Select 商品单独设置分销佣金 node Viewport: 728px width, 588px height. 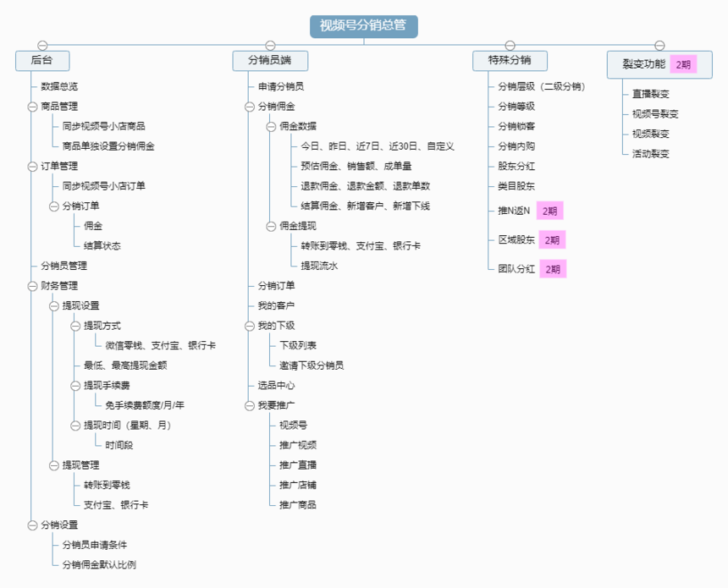tap(108, 146)
